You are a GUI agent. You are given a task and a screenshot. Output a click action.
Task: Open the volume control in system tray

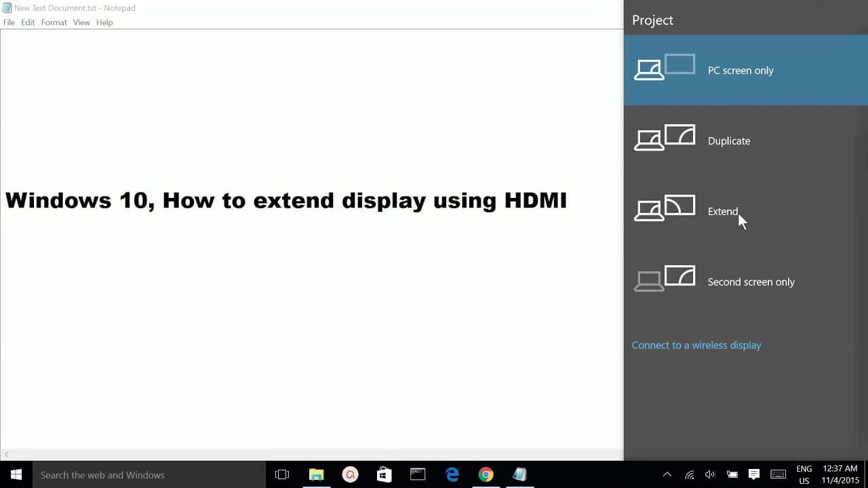pos(710,474)
